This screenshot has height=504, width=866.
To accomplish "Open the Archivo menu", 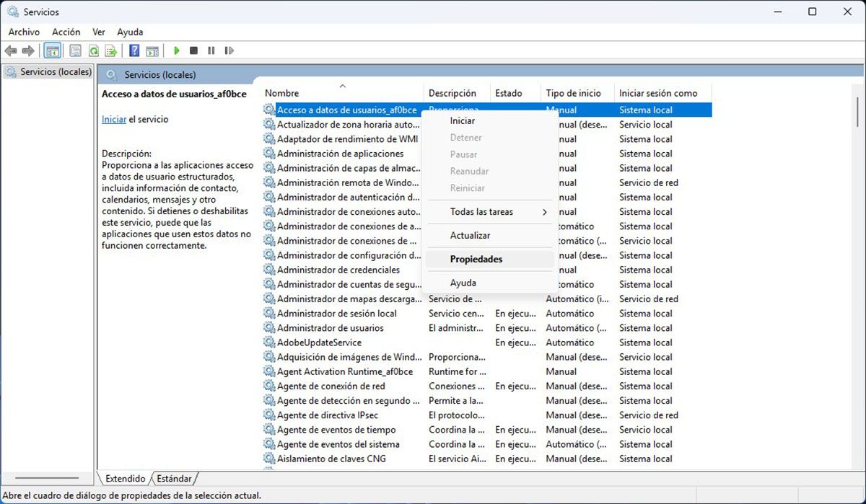I will click(24, 32).
